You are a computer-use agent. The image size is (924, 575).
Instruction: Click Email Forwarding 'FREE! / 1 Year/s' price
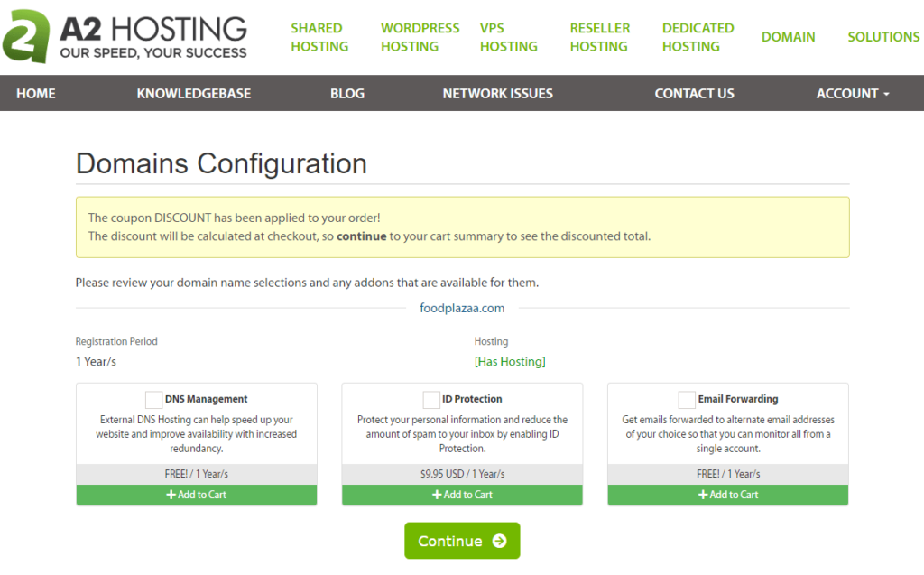pos(728,474)
